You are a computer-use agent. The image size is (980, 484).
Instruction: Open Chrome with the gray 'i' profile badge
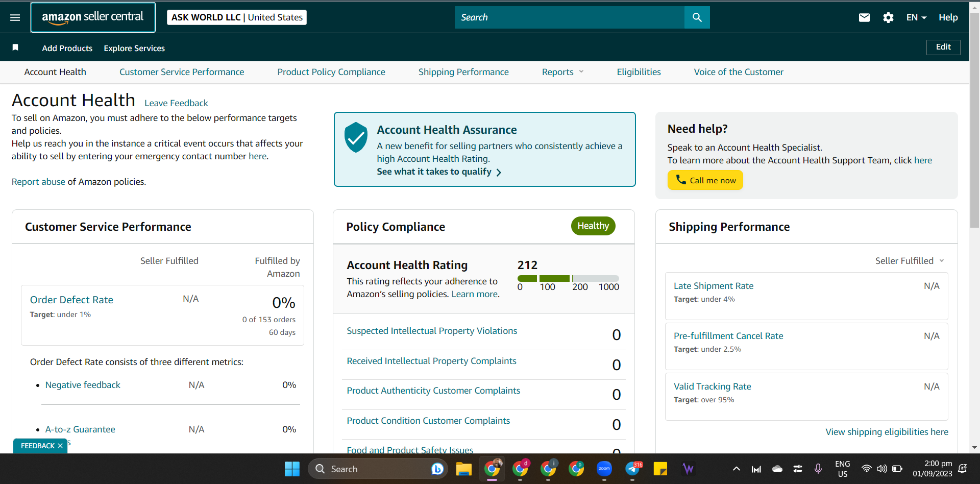tap(548, 469)
